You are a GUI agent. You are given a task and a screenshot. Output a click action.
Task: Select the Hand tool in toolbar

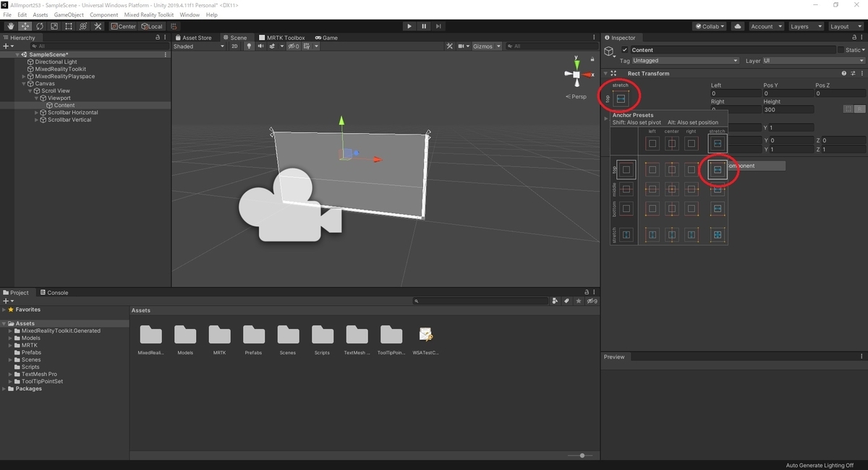pos(10,26)
